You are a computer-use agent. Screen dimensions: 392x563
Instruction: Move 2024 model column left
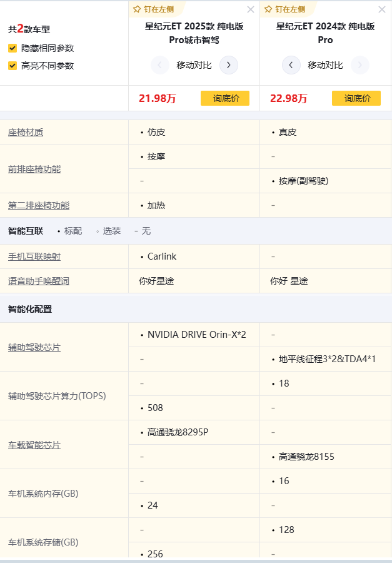point(291,65)
